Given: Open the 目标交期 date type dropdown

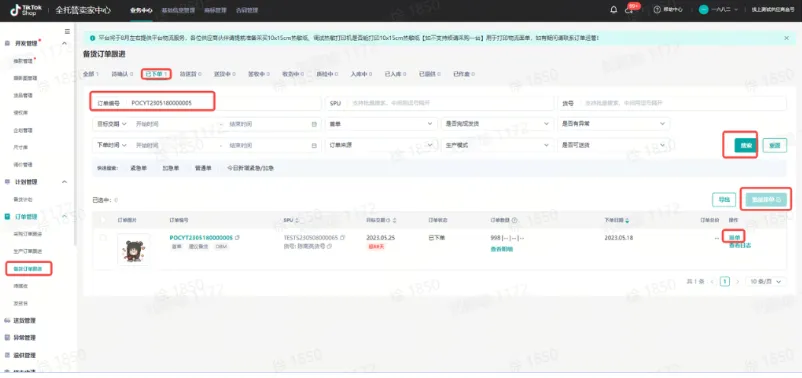Looking at the screenshot, I should pyautogui.click(x=111, y=124).
